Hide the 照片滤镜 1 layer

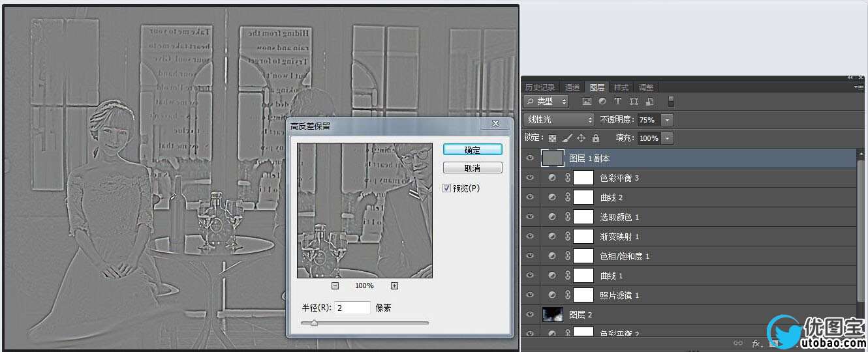pyautogui.click(x=530, y=295)
